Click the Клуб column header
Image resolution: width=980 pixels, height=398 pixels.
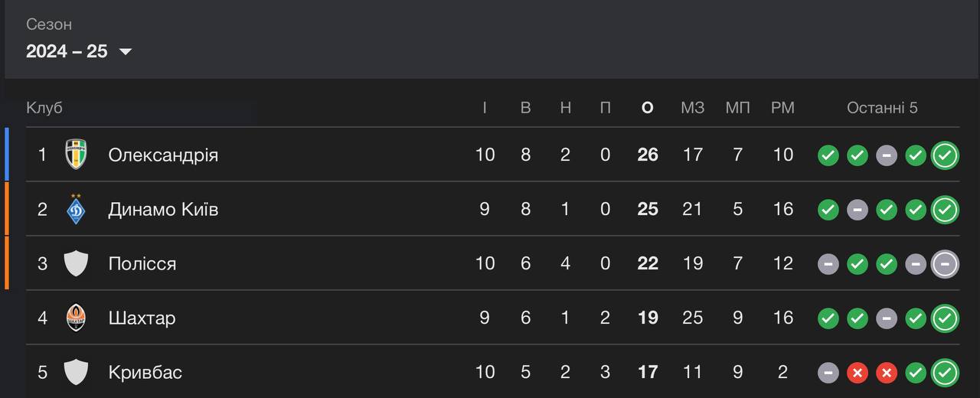point(44,108)
